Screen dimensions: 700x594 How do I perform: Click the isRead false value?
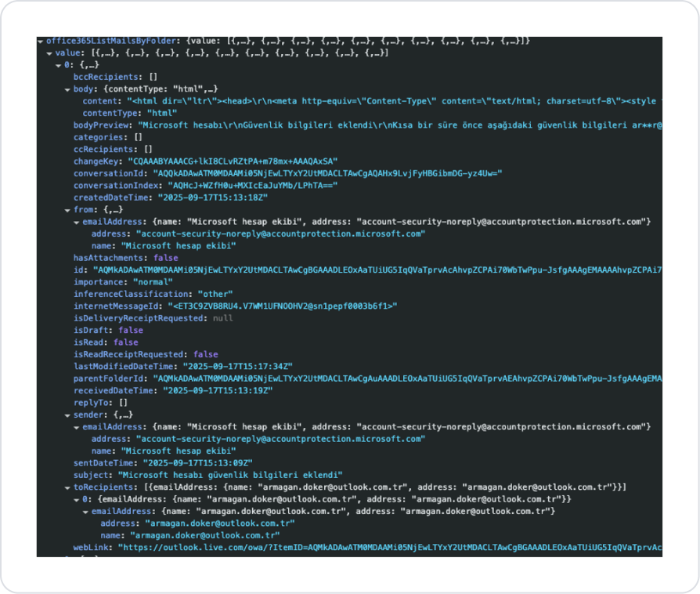pos(126,342)
